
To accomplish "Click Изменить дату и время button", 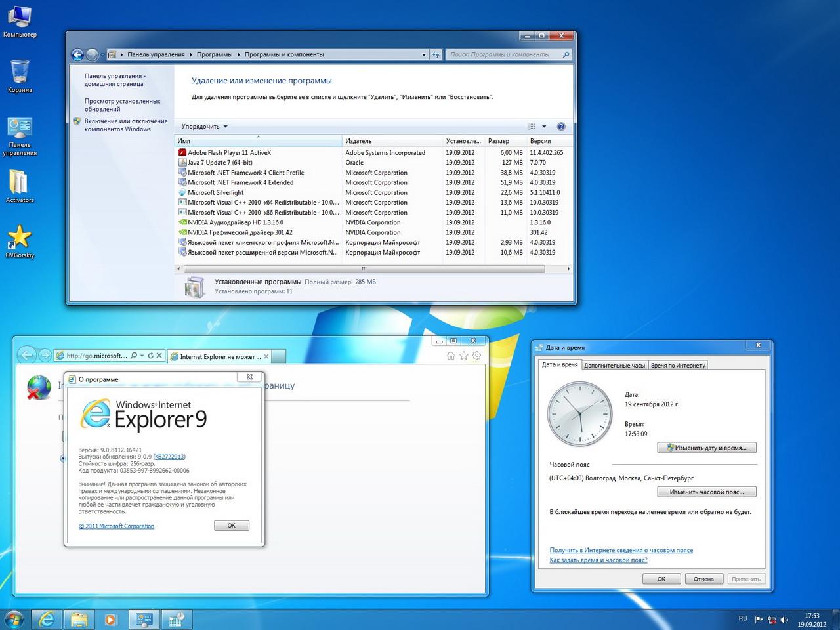I will click(707, 448).
